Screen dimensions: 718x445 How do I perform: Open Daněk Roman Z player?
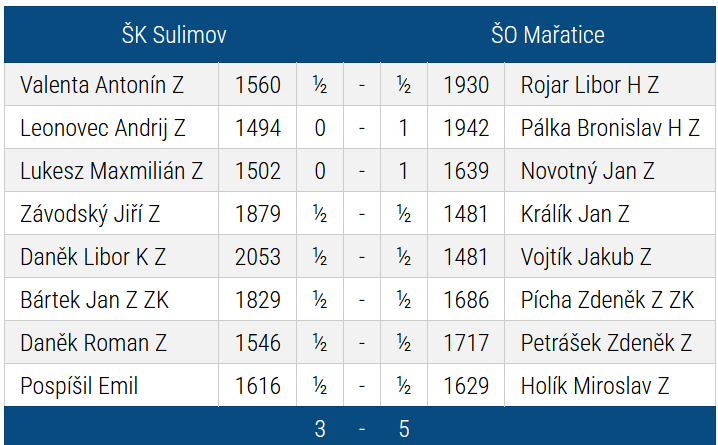tap(93, 343)
